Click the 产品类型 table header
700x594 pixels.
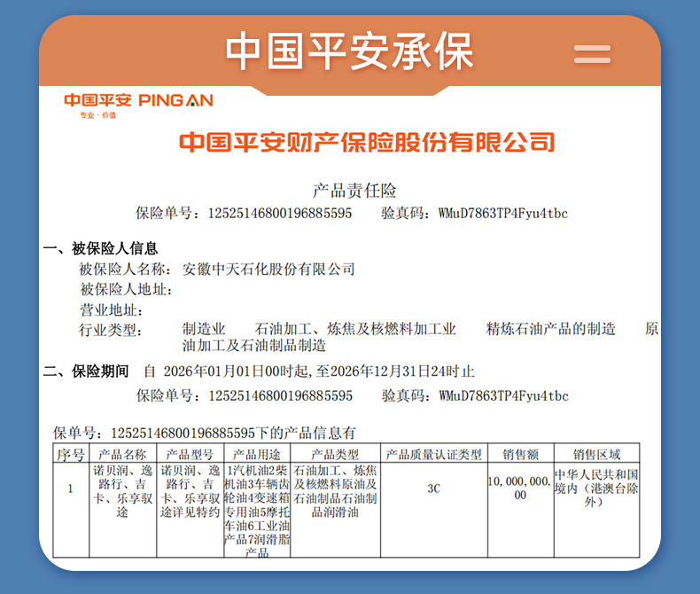point(335,454)
